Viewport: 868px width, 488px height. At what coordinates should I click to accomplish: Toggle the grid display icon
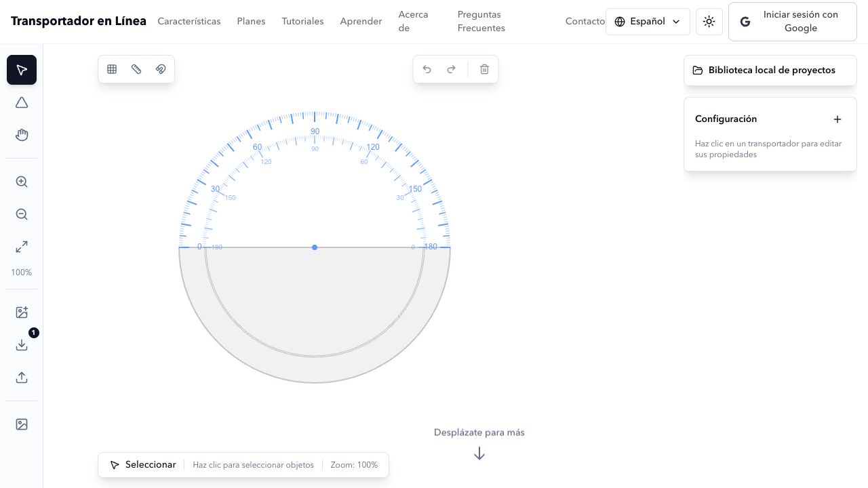click(112, 69)
